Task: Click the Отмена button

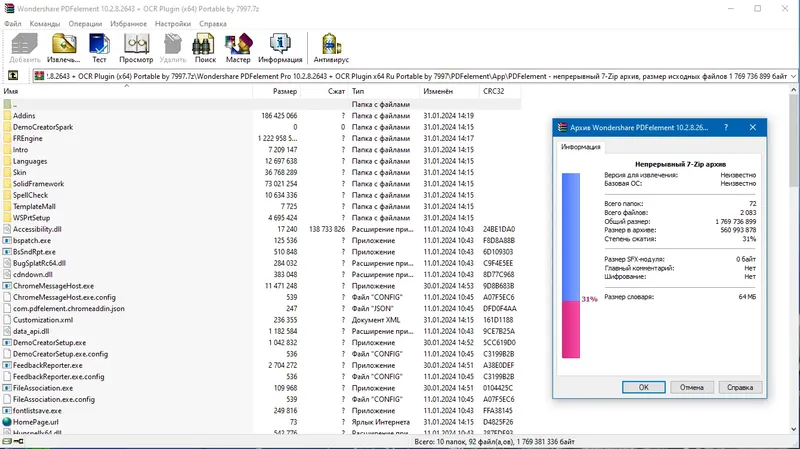Action: [x=691, y=387]
